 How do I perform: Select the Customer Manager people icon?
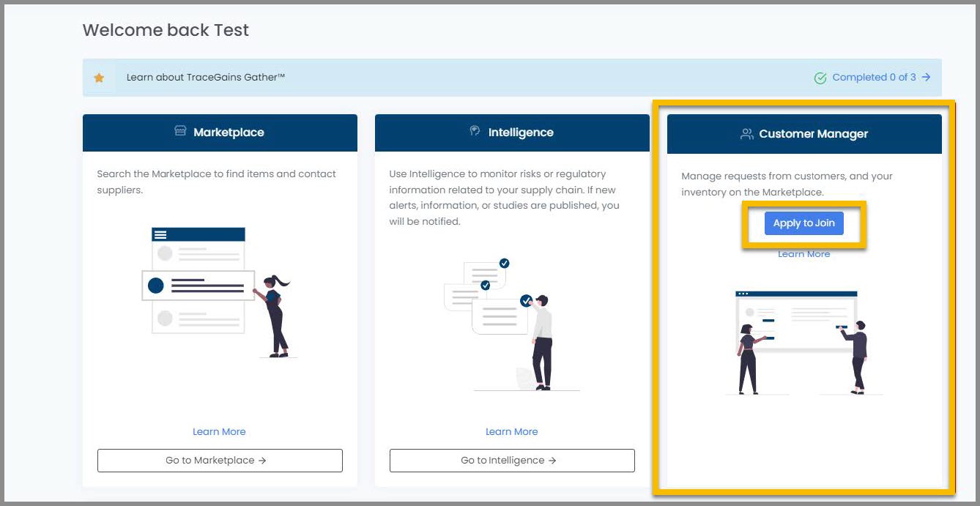coord(746,133)
